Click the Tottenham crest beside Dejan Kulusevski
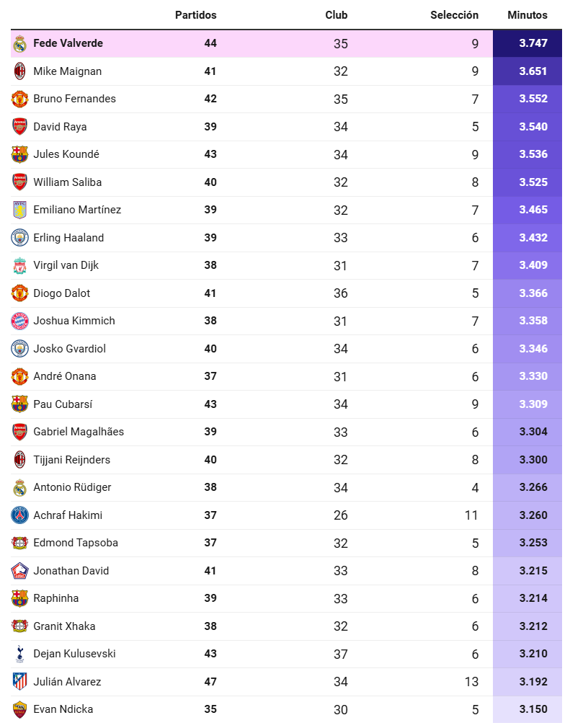 [x=19, y=654]
